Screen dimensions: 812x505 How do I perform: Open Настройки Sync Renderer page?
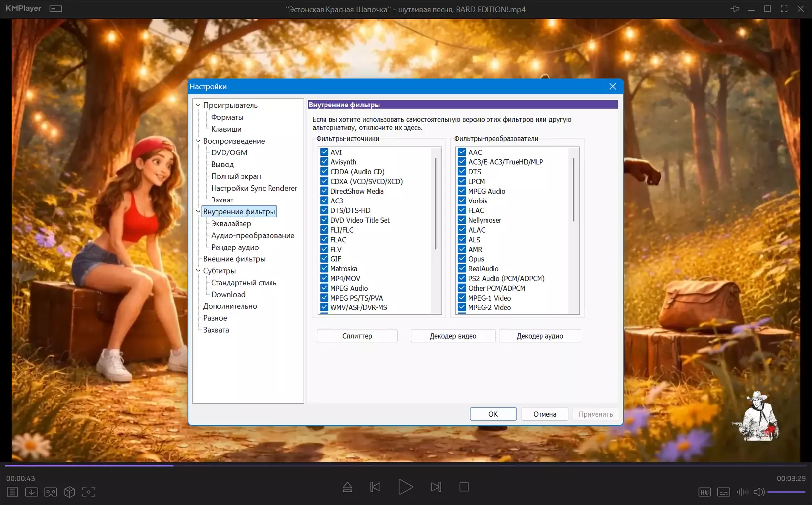pos(254,188)
